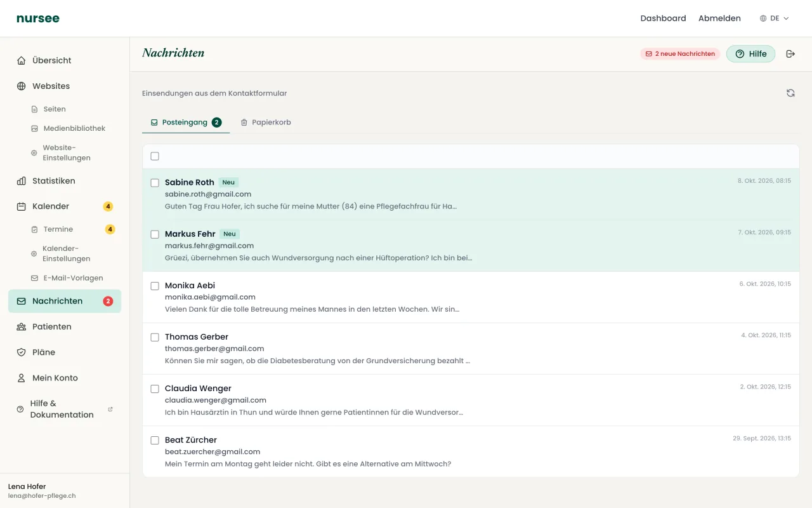
Task: Click the Patienten people icon
Action: coord(22,327)
